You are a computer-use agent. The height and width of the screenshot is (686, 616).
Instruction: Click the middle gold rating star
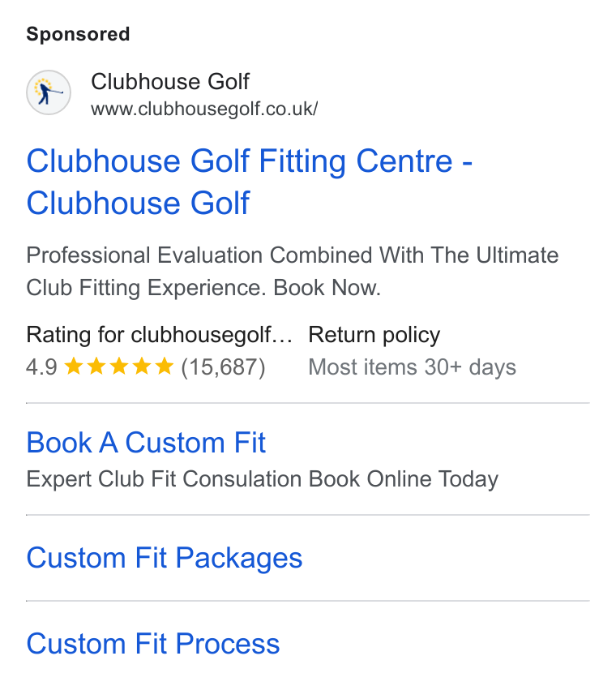point(119,367)
